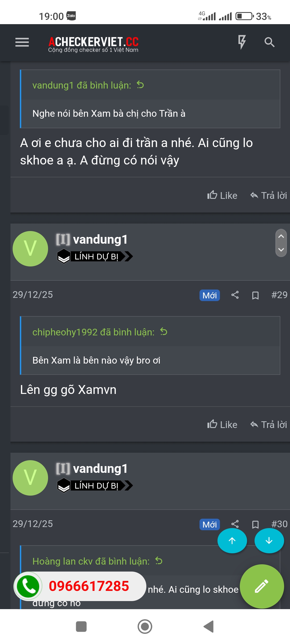Expand the quote from vandung1
290x644 pixels.
coord(140,85)
